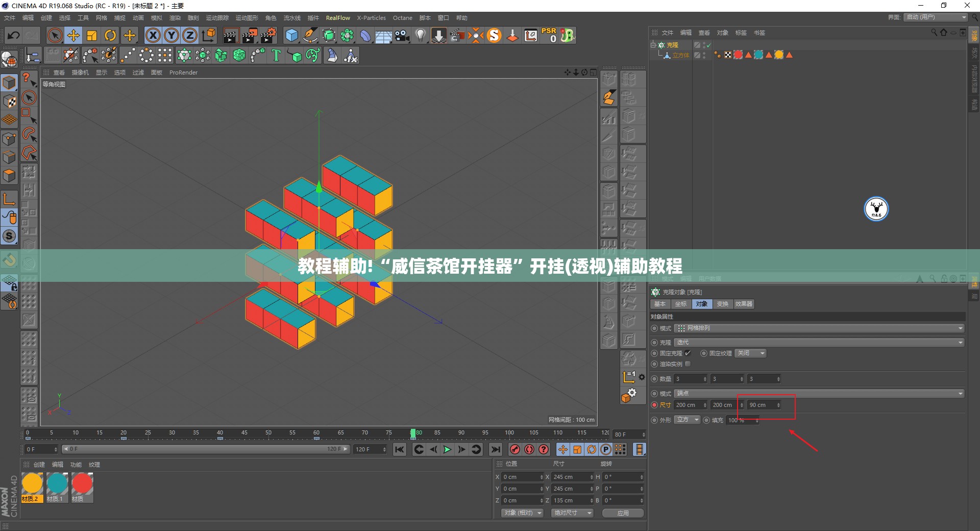Open the 网格排列 mode dropdown
The height and width of the screenshot is (531, 980).
[819, 328]
